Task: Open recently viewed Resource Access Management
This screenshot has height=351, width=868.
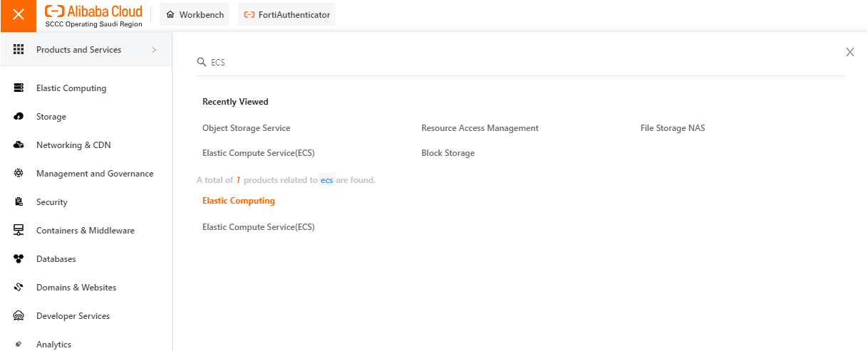Action: pyautogui.click(x=480, y=128)
